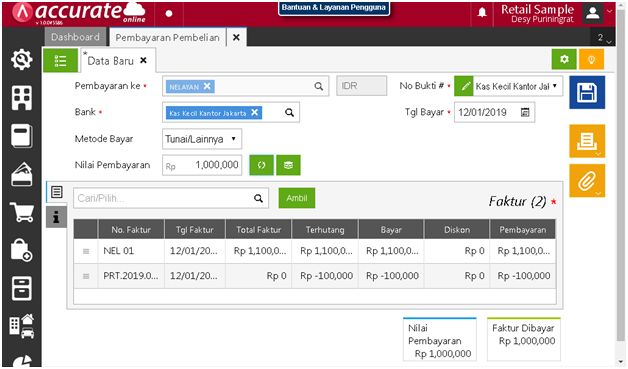Open the notification bell
The height and width of the screenshot is (369, 628).
(x=482, y=13)
